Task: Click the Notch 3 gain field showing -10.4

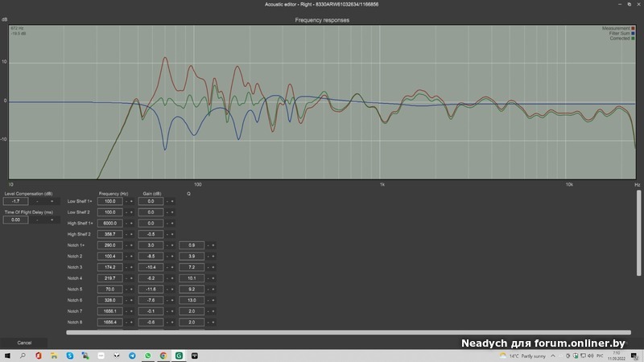Action: point(151,267)
